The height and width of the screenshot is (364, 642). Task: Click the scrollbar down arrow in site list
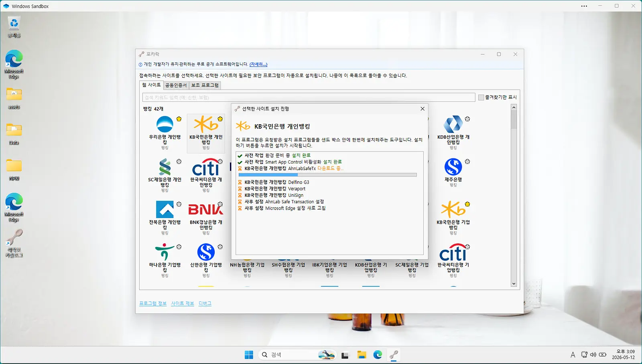514,284
